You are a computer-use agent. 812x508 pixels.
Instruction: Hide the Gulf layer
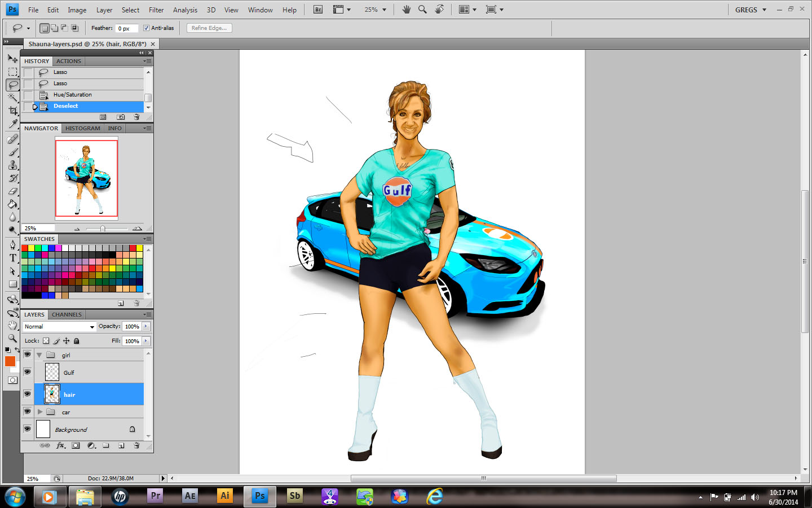pos(27,372)
